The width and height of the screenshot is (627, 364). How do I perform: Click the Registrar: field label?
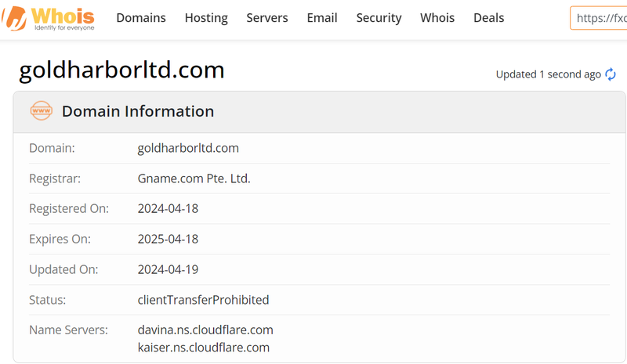(x=55, y=178)
